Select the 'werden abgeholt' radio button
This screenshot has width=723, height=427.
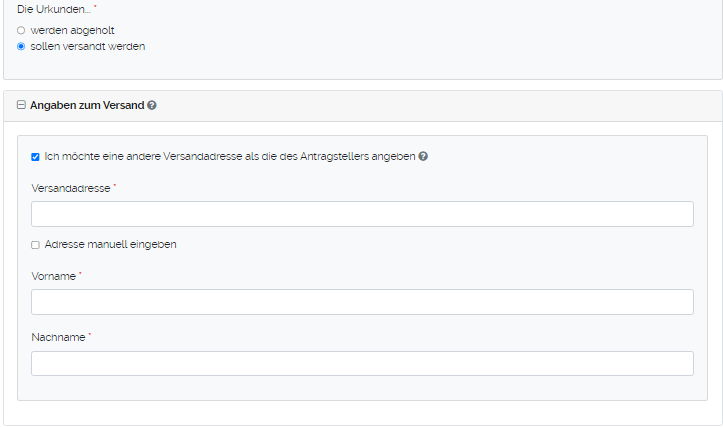pos(21,31)
